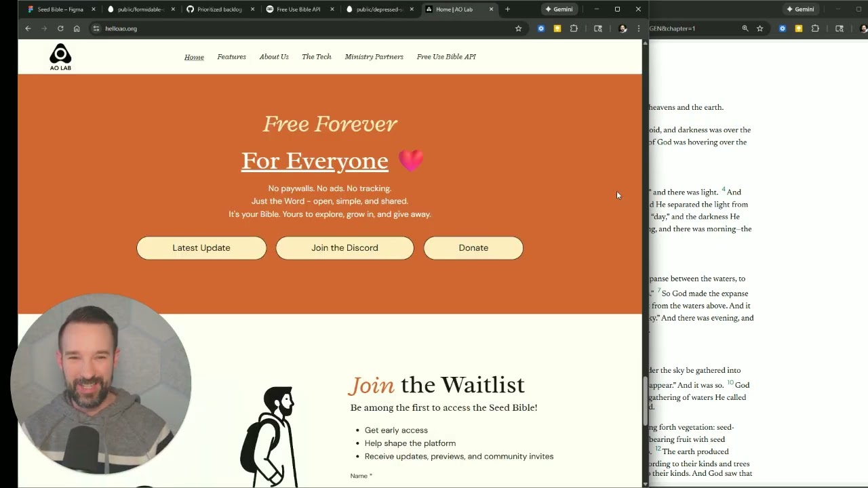Open the About Us nav link
868x488 pixels.
point(274,57)
